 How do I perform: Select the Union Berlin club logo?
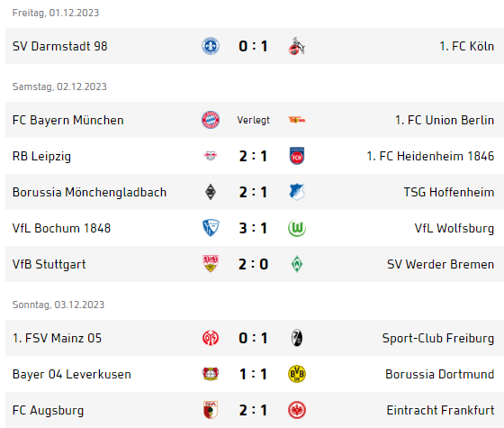pos(297,120)
